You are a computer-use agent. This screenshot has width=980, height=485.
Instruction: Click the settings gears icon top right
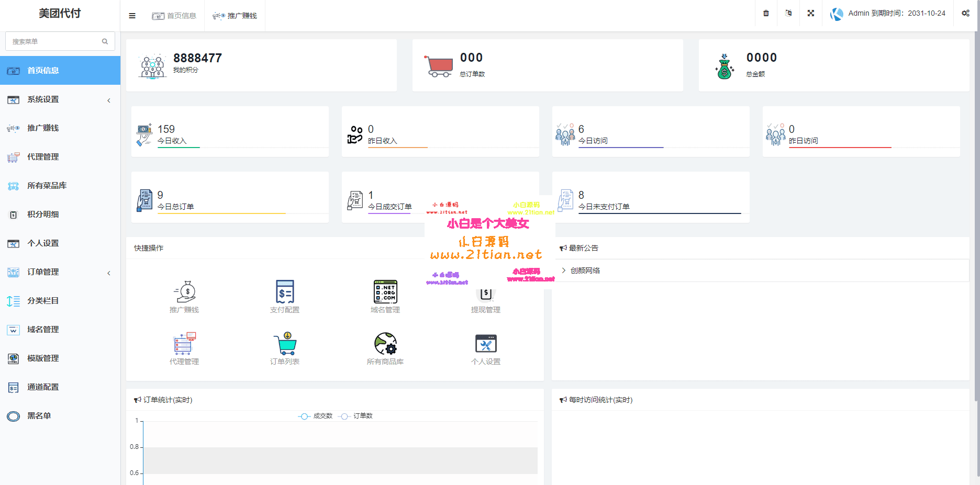pos(965,14)
